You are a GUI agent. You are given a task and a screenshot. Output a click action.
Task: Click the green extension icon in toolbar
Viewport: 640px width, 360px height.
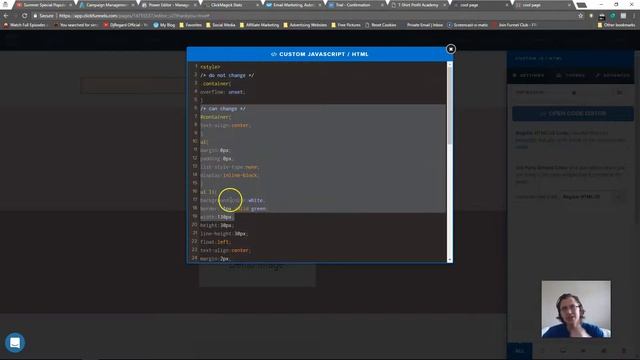613,16
